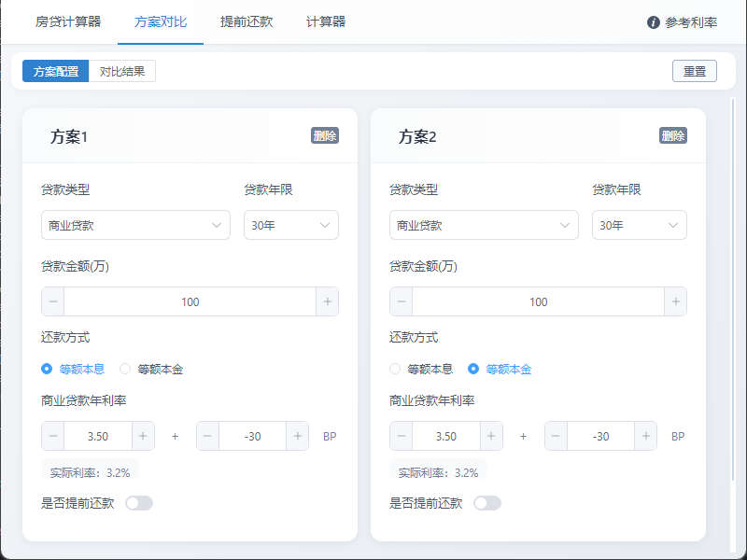Decrease 方案1 loan amount with minus icon
This screenshot has width=747, height=560.
coord(53,301)
